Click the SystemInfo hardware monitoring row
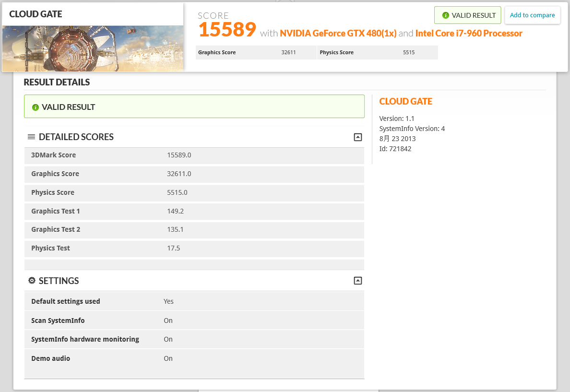 point(194,339)
